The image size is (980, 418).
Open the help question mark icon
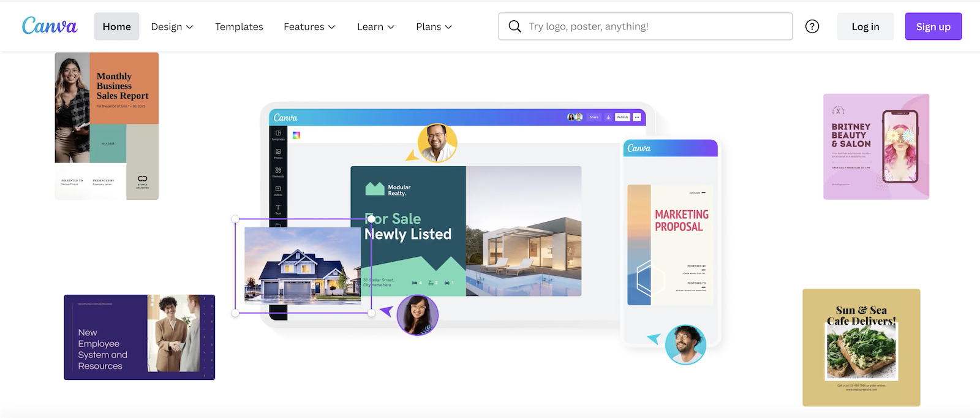point(812,26)
